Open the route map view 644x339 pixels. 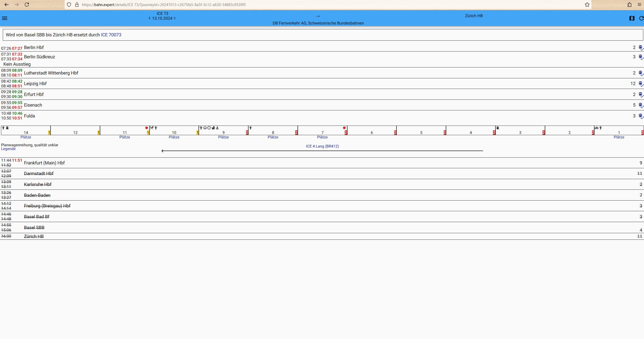click(632, 18)
